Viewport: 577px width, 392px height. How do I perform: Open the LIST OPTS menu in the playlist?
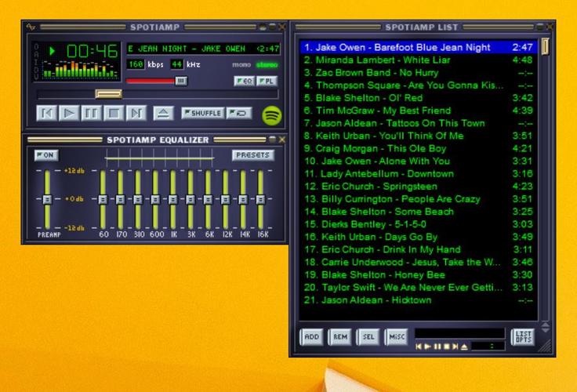tap(523, 337)
